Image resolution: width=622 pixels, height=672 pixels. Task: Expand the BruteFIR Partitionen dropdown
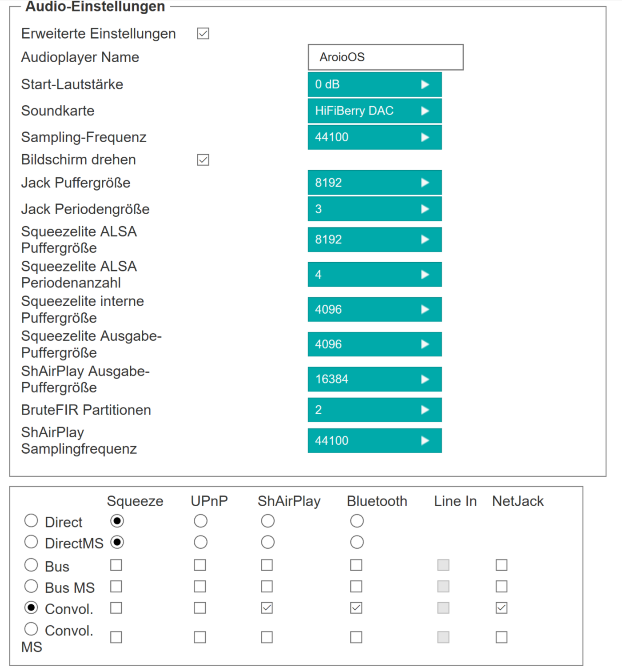pos(375,410)
